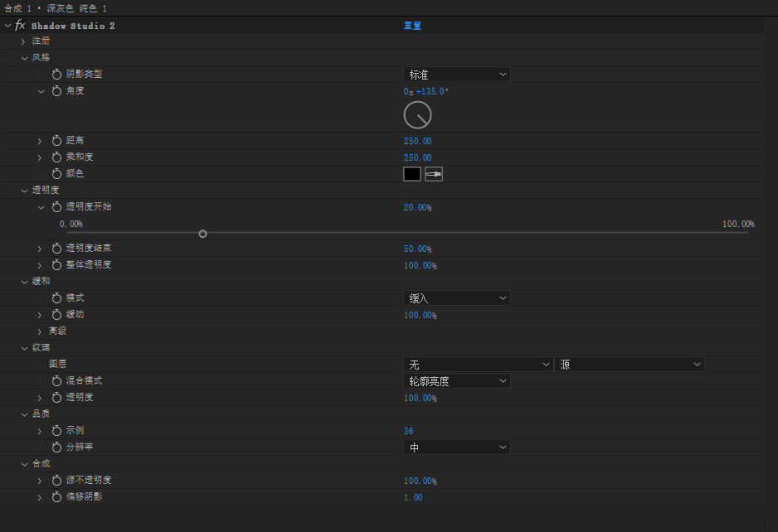
Task: Click the stopwatch icon for 距离
Action: click(x=56, y=141)
